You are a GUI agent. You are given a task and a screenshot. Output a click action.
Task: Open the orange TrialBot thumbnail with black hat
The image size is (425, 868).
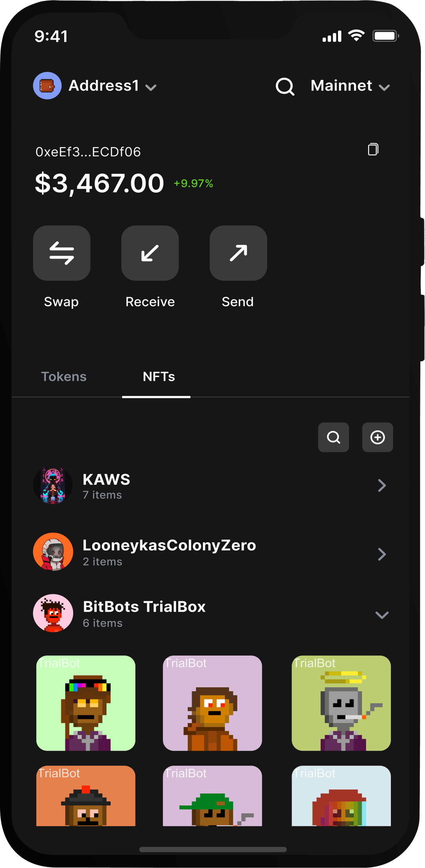pyautogui.click(x=86, y=796)
